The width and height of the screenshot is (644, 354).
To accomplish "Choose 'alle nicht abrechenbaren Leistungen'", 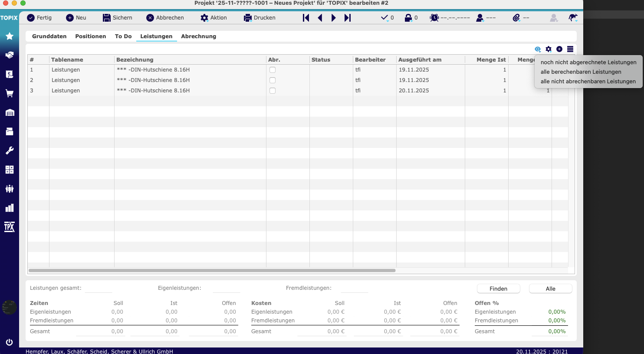I will click(x=588, y=82).
